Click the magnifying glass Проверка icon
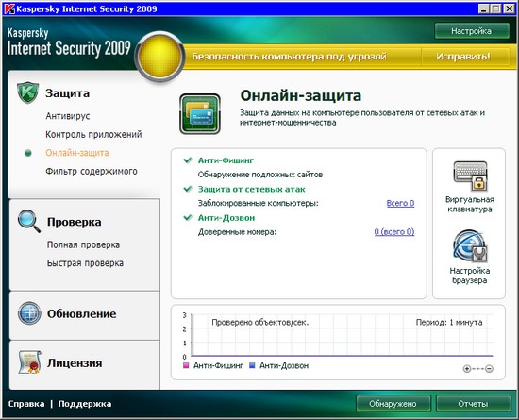The height and width of the screenshot is (420, 519). 29,221
